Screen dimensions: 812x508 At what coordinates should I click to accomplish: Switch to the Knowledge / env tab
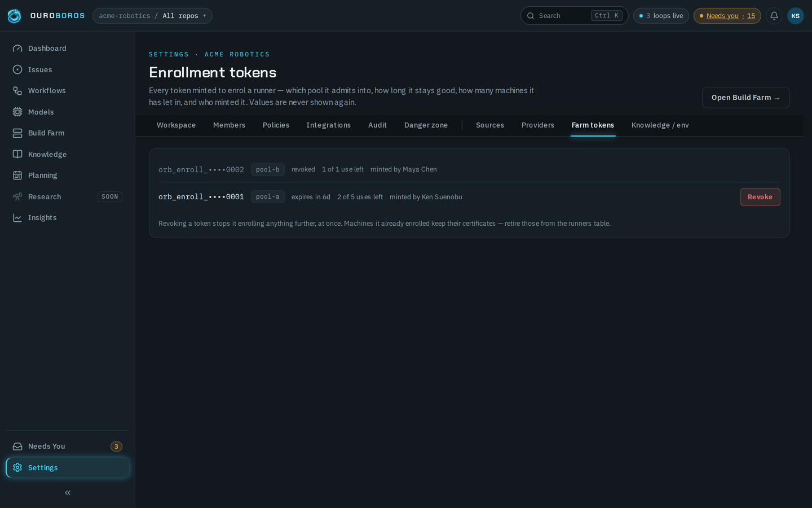(x=660, y=125)
